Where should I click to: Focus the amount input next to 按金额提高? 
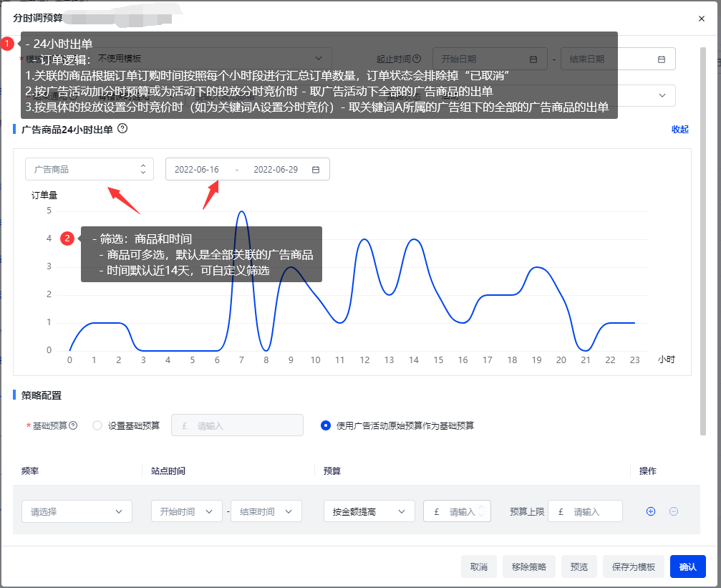[457, 511]
